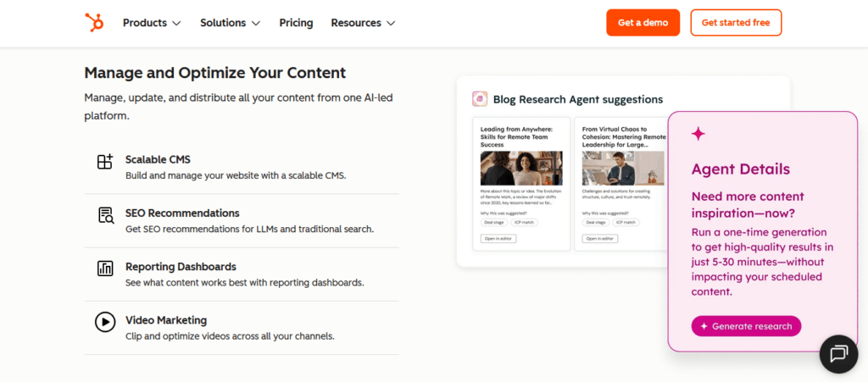Click the From Virtual Chaos article image

pyautogui.click(x=623, y=168)
